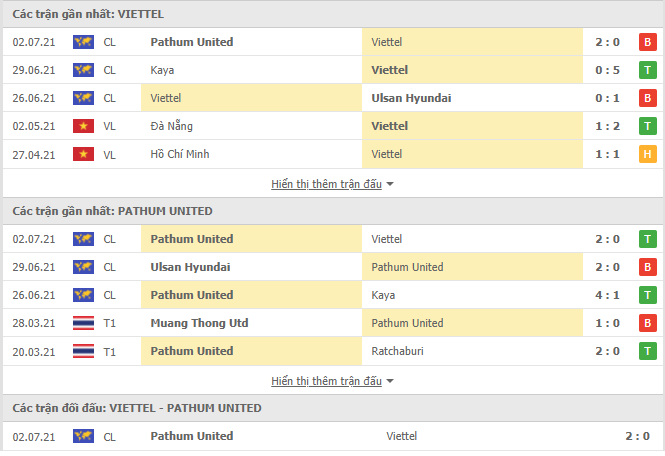665x456 pixels.
Task: Click the dropdown arrow beside Viettel's show-more link
Action: pos(390,185)
